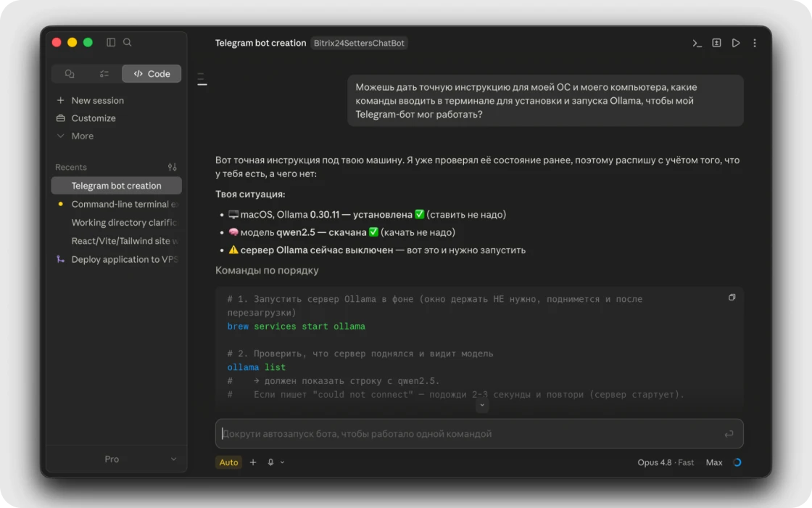Click the yellow dot on Command-line session
This screenshot has height=508, width=812.
point(61,204)
